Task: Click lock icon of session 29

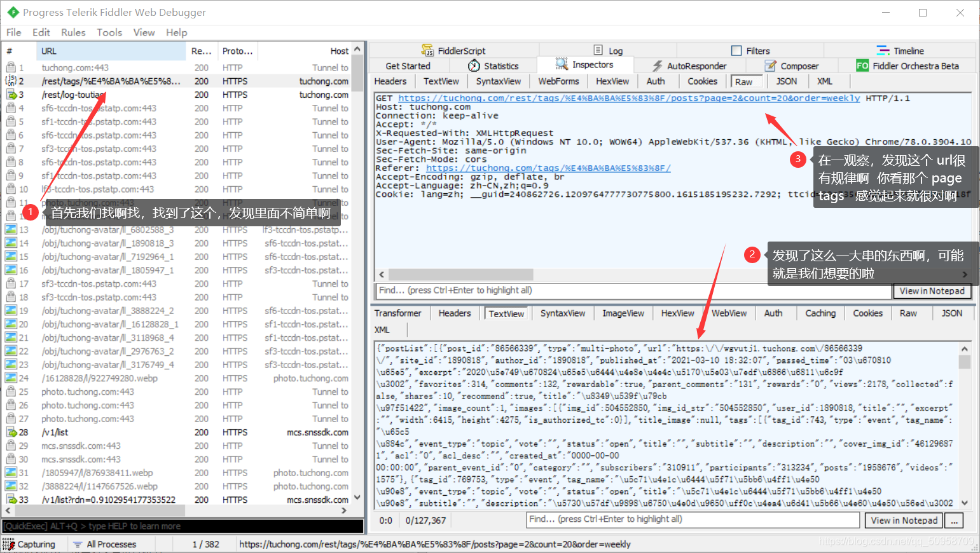Action: 11,446
